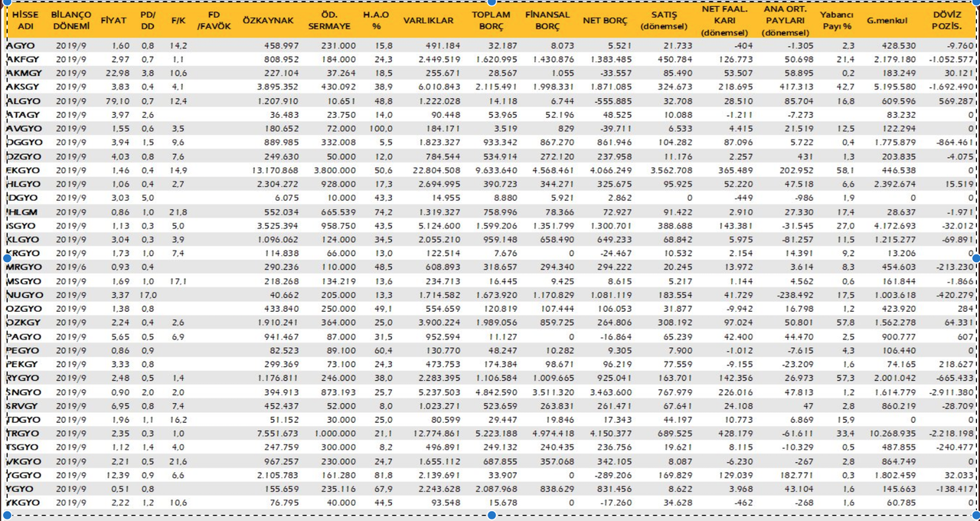Click the OZKGY stock name
The height and width of the screenshot is (521, 980).
coord(23,323)
